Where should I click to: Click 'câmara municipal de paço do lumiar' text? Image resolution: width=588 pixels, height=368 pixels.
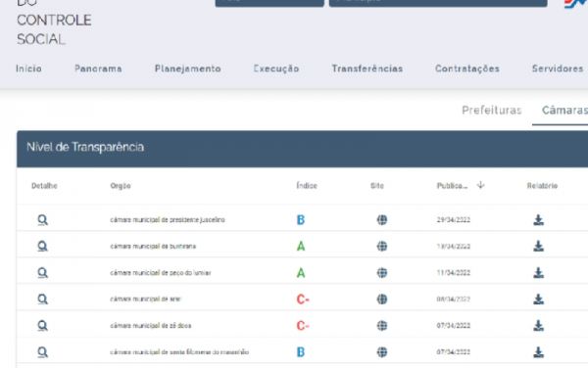pyautogui.click(x=161, y=273)
